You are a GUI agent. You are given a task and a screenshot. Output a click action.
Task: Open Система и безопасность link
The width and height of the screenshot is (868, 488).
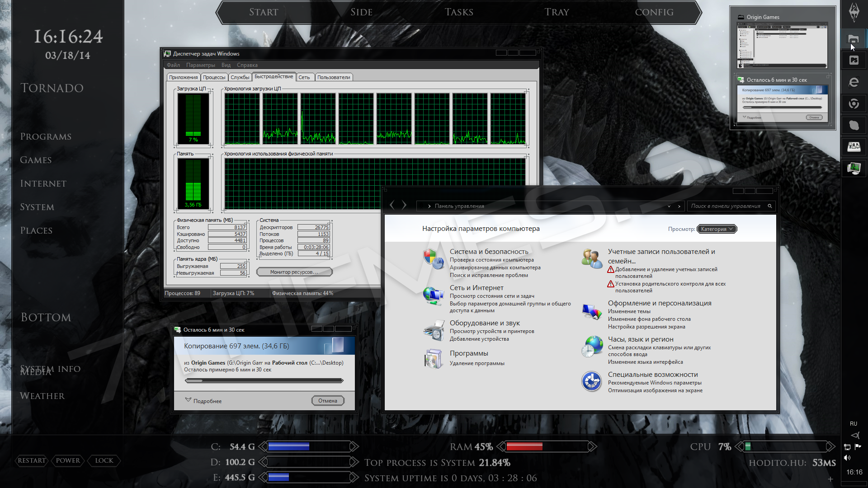[489, 252]
